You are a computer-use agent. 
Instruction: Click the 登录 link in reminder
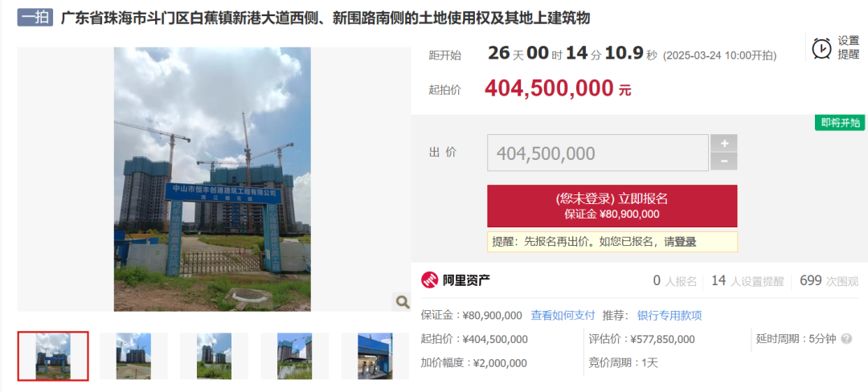[x=686, y=242]
